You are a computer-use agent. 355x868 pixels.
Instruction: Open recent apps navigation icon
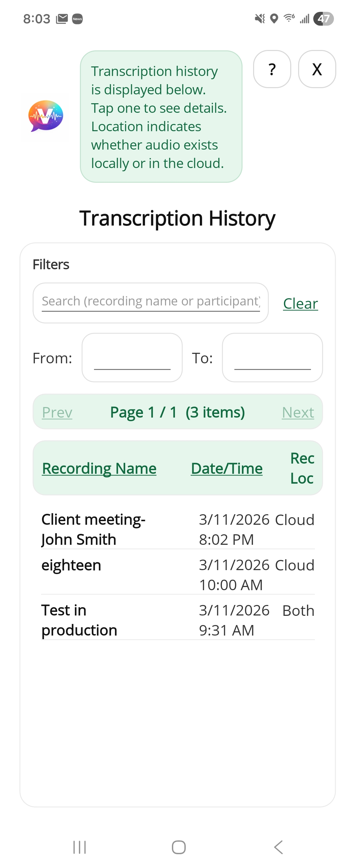pos(80,847)
